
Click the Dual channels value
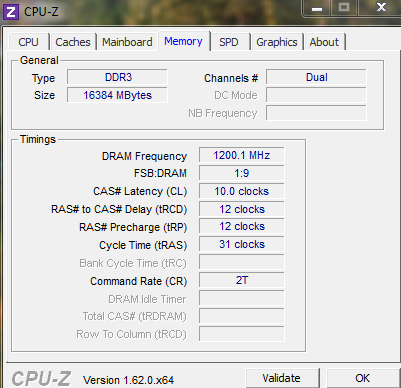point(316,77)
